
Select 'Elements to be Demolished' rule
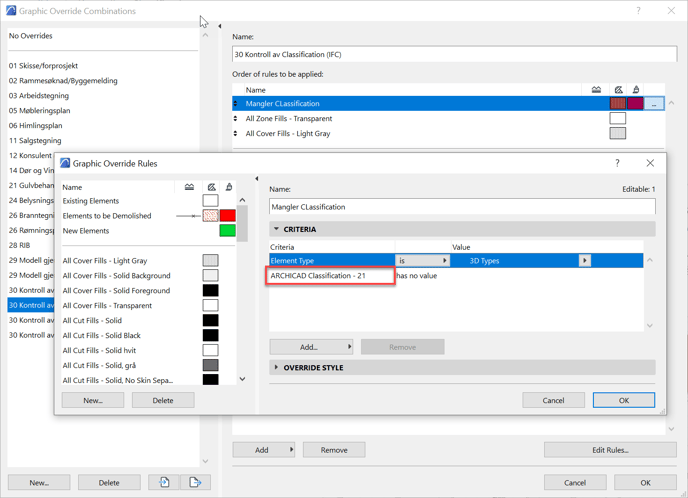tap(149, 215)
